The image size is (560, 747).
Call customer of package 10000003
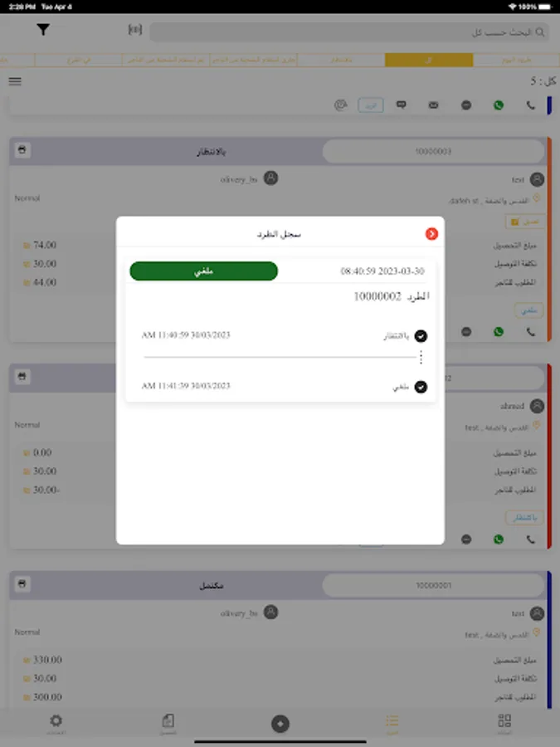530,331
